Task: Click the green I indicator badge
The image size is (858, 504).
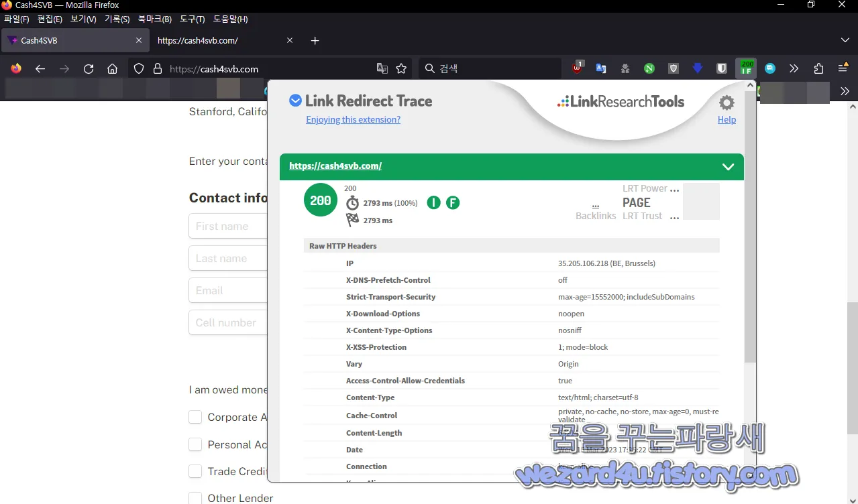Action: tap(433, 202)
